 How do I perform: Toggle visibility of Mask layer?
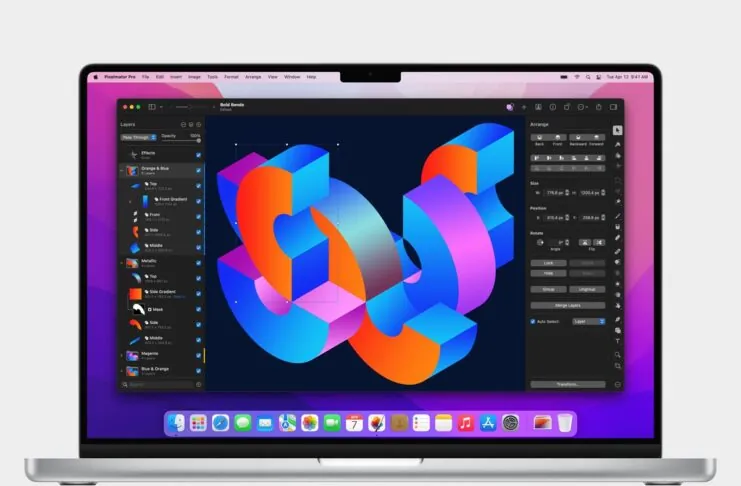click(x=198, y=309)
